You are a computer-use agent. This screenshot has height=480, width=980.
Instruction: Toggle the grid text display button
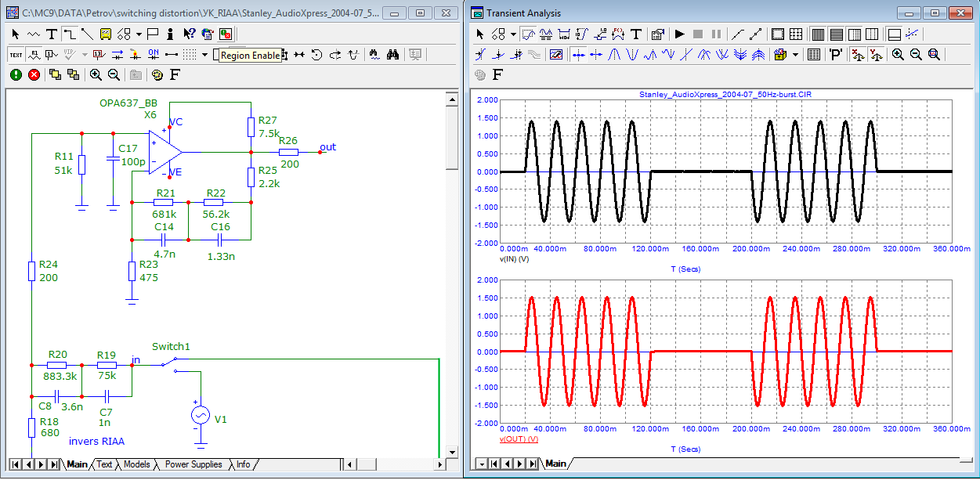pyautogui.click(x=16, y=54)
